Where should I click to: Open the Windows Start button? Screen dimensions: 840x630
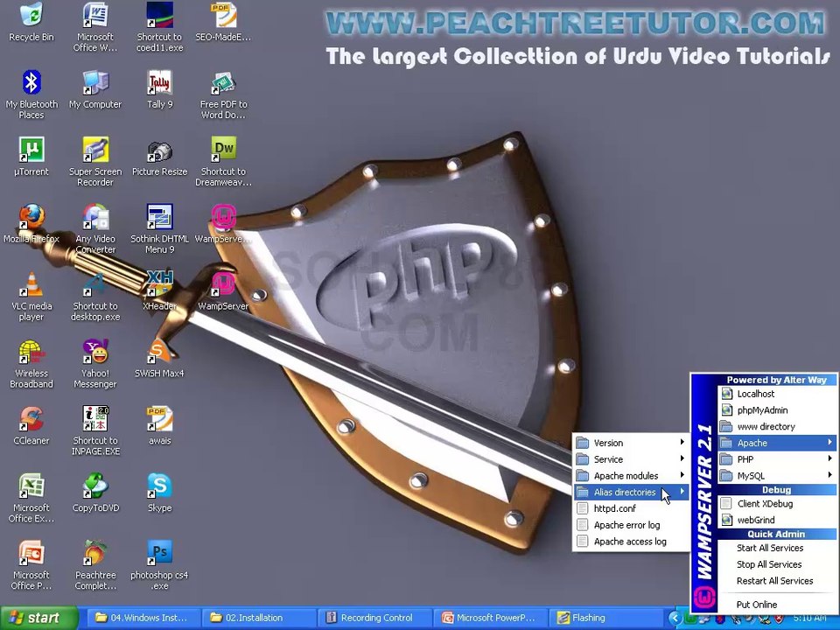point(39,619)
